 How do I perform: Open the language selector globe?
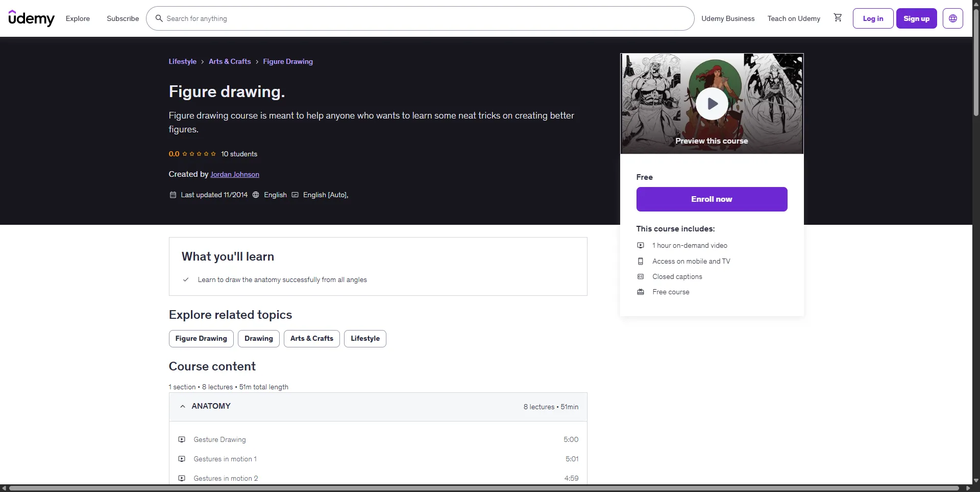[x=952, y=18]
